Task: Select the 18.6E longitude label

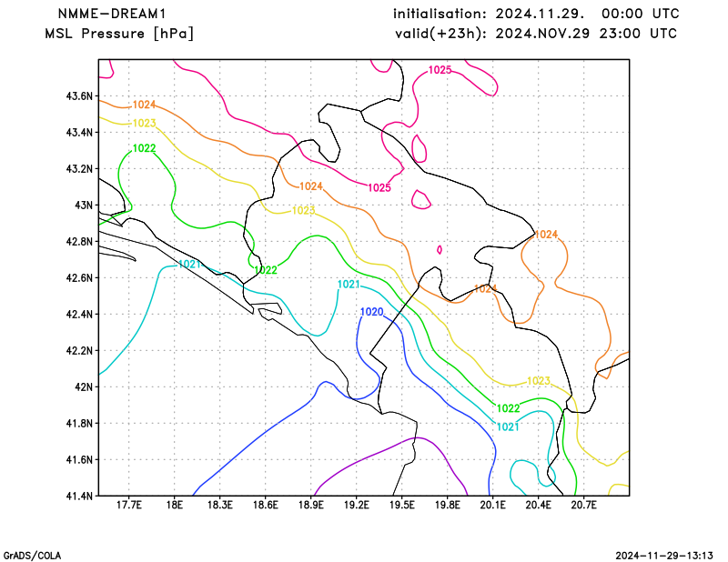Action: coord(265,505)
